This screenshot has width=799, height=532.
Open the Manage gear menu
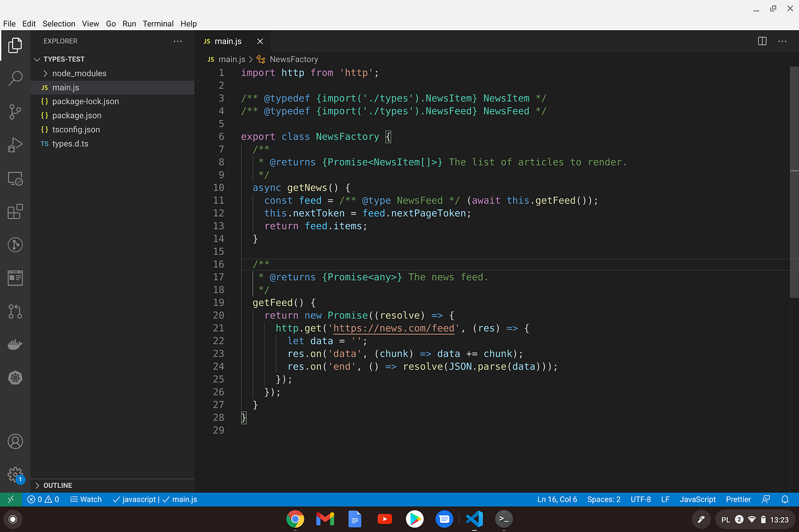(x=15, y=474)
